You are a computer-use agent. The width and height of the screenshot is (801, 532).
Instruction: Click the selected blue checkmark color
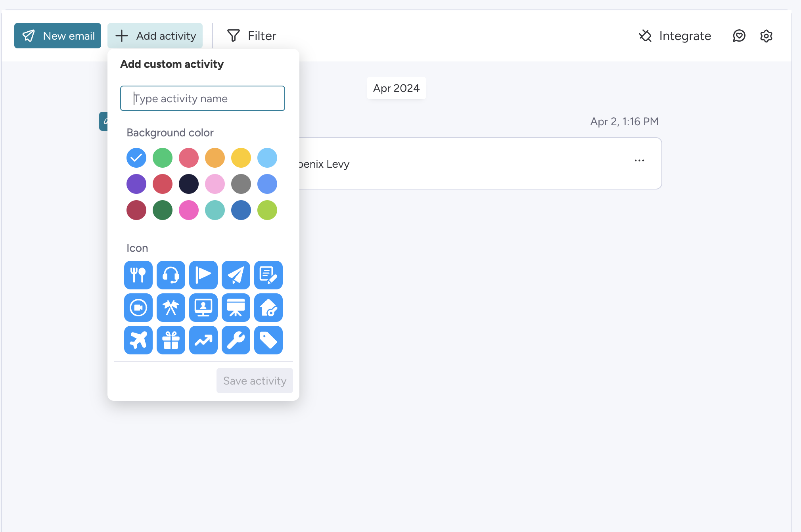(x=136, y=158)
